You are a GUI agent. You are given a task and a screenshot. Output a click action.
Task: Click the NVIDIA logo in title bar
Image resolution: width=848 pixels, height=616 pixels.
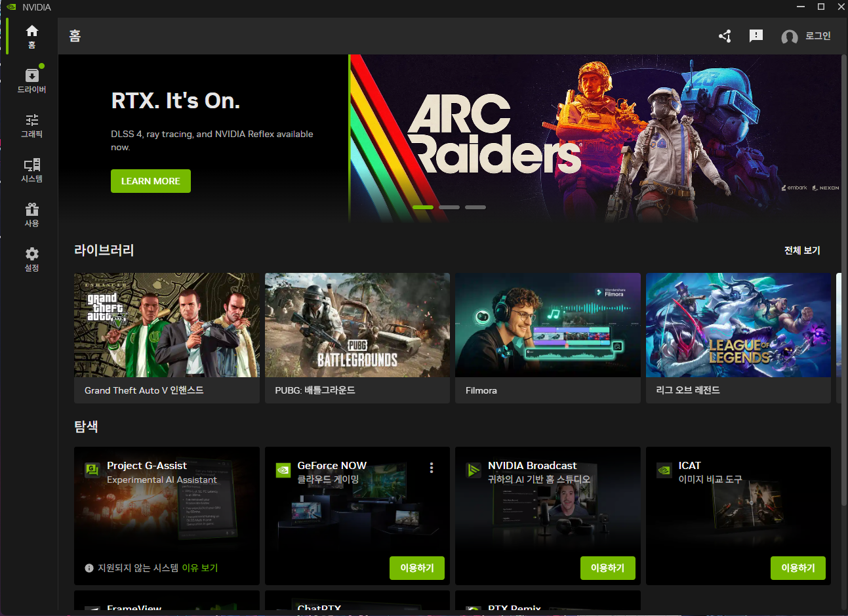pyautogui.click(x=11, y=7)
